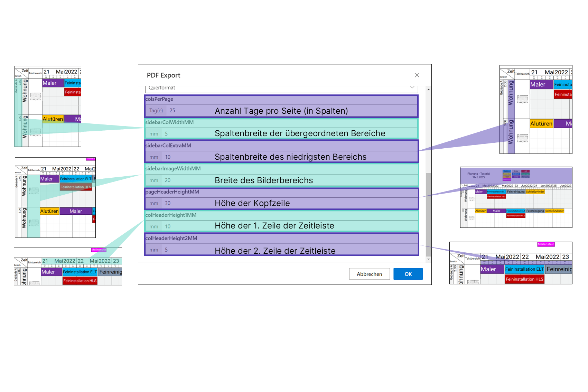Close the PDF Export dialog
This screenshot has width=588, height=392.
pos(417,75)
